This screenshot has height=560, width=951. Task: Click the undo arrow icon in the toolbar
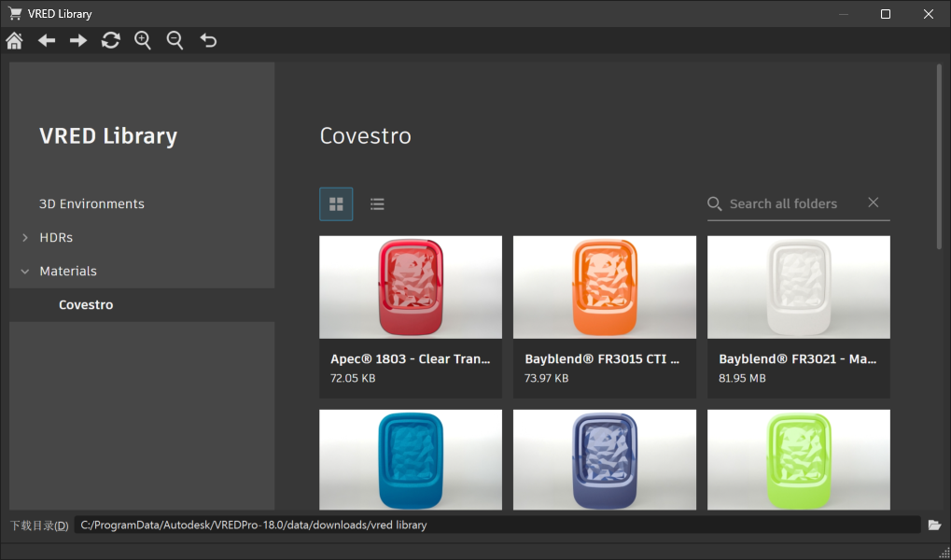207,40
